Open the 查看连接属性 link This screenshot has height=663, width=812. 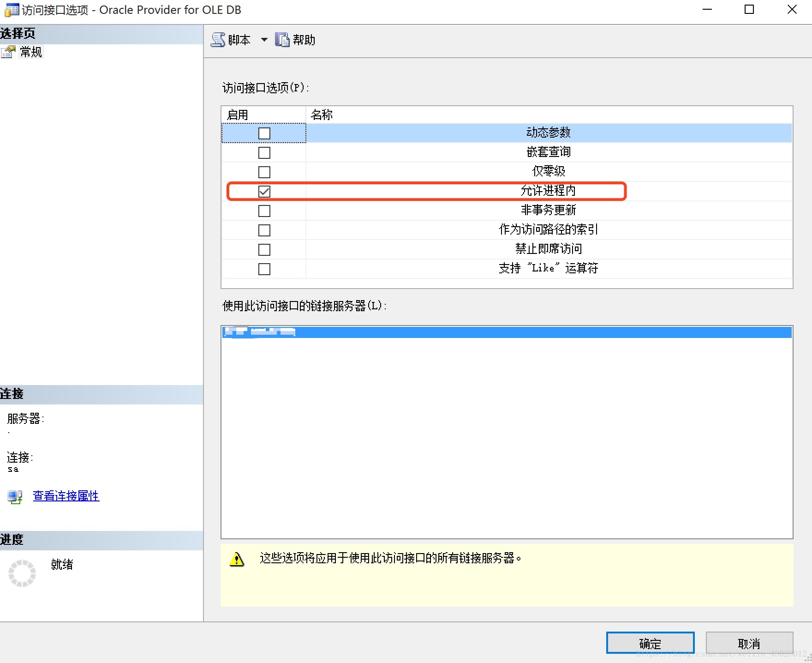[66, 496]
